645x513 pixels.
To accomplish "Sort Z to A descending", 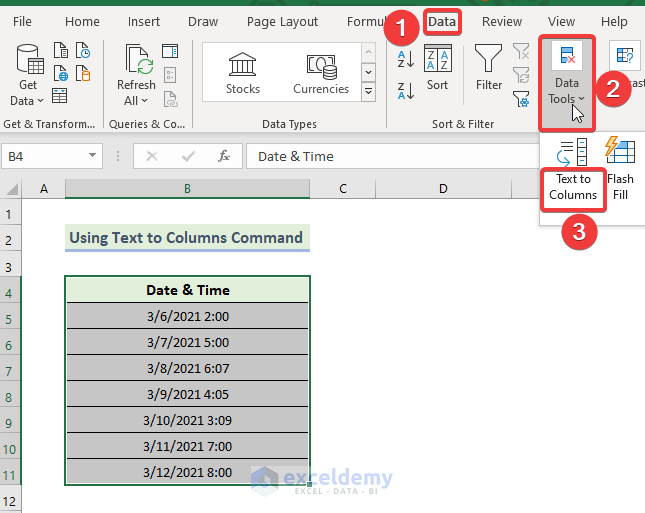I will [406, 91].
